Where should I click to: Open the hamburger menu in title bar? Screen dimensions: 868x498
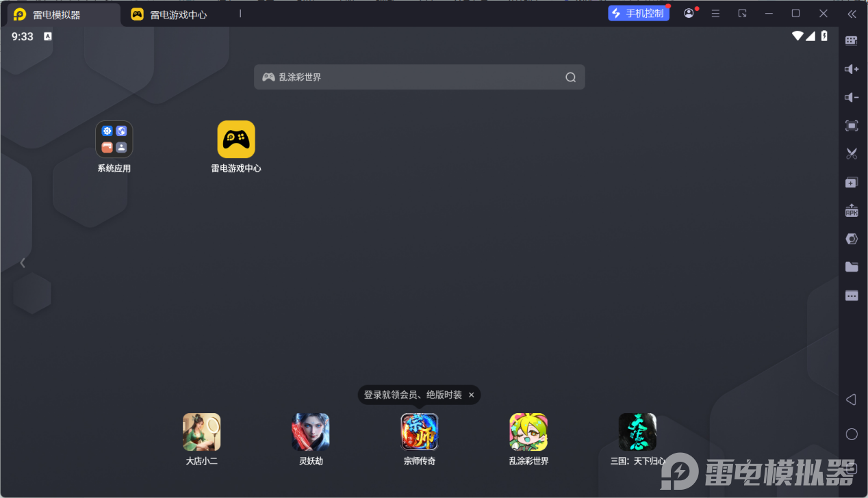coord(715,14)
